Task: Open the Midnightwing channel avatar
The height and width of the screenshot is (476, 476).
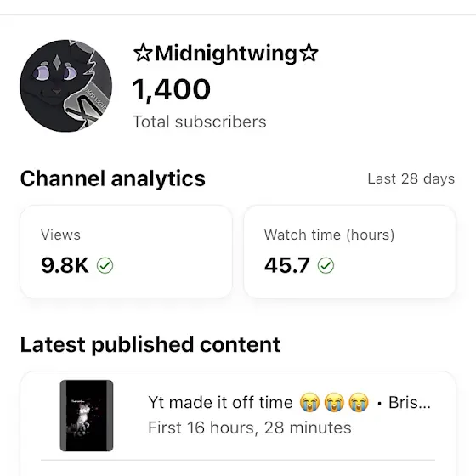Action: click(x=66, y=86)
